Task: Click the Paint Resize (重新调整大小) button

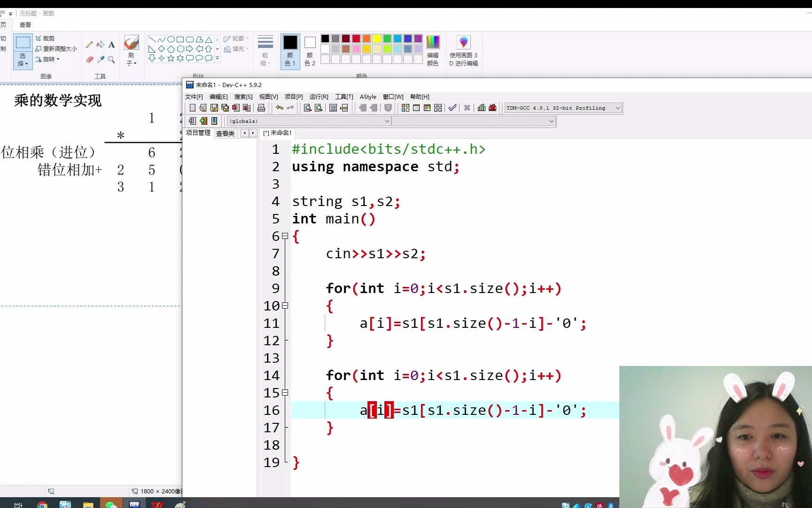Action: click(x=56, y=48)
